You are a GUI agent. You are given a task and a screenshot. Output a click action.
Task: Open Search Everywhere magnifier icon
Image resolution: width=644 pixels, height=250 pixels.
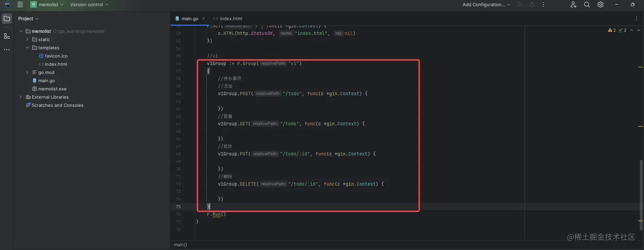pyautogui.click(x=587, y=4)
